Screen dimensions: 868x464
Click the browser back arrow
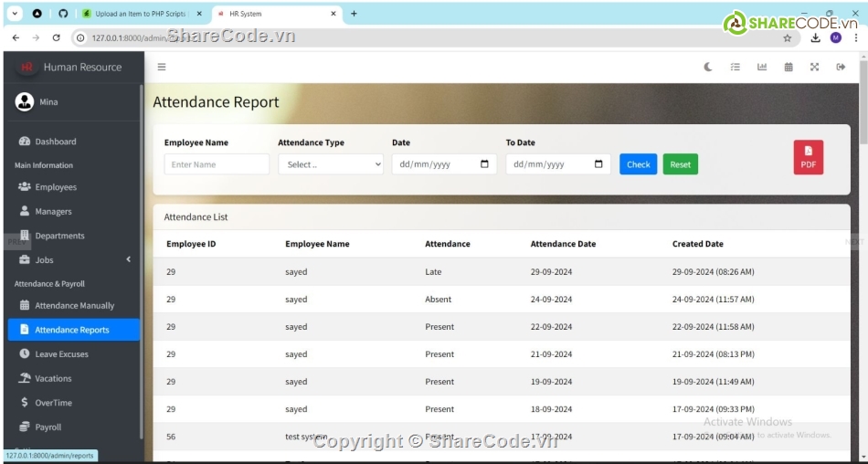click(16, 37)
